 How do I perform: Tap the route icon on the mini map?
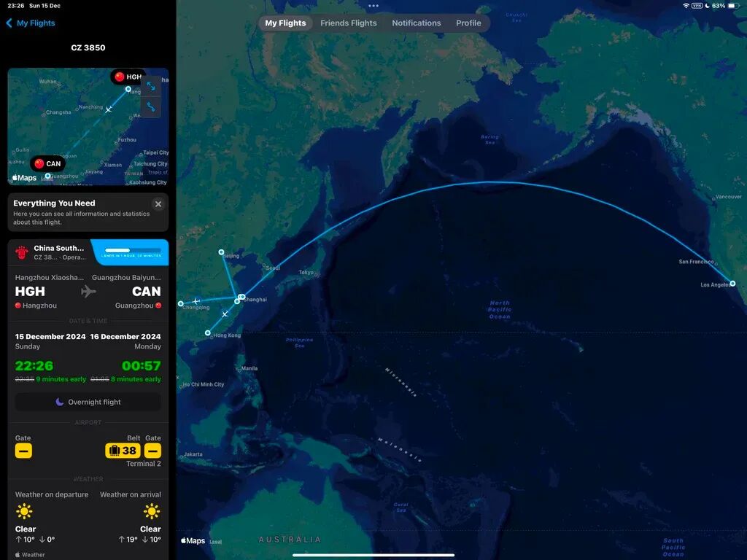pos(151,107)
